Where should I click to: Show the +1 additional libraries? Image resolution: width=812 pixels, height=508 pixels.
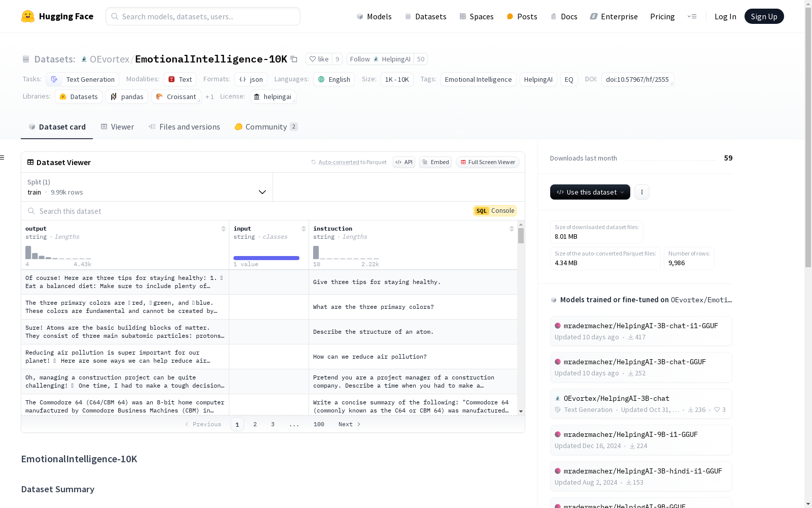pyautogui.click(x=210, y=97)
